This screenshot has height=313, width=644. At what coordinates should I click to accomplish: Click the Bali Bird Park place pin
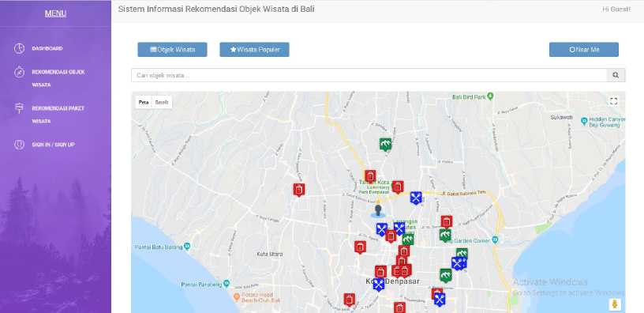(x=490, y=97)
